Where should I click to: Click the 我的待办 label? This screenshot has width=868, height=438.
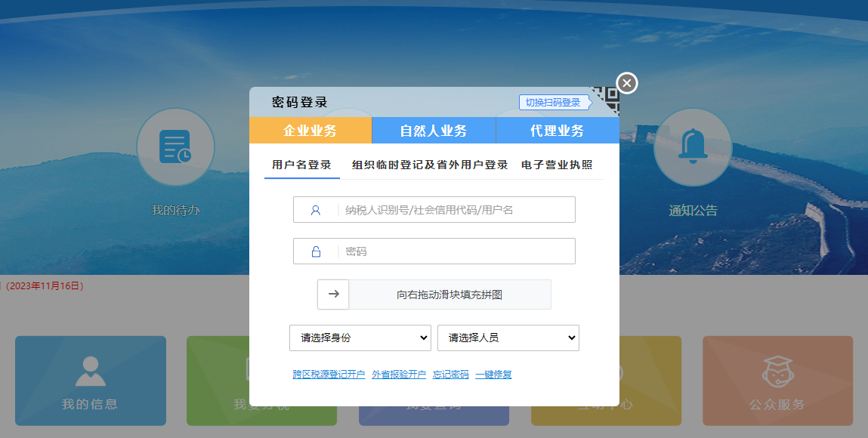click(175, 210)
